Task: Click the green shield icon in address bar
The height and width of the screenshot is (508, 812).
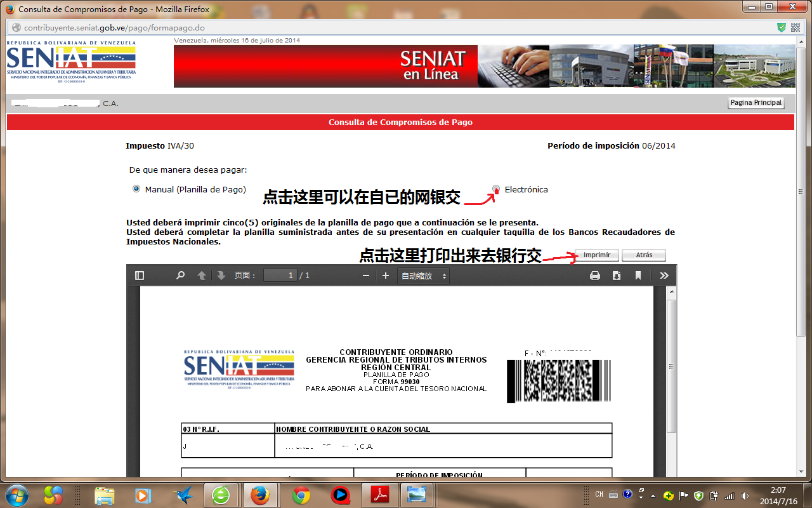Action: point(782,27)
